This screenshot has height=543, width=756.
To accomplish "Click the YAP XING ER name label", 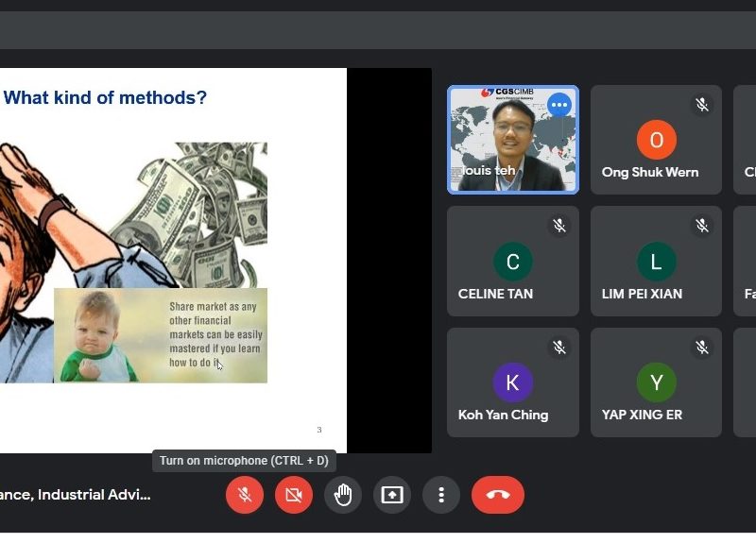I will pos(642,415).
